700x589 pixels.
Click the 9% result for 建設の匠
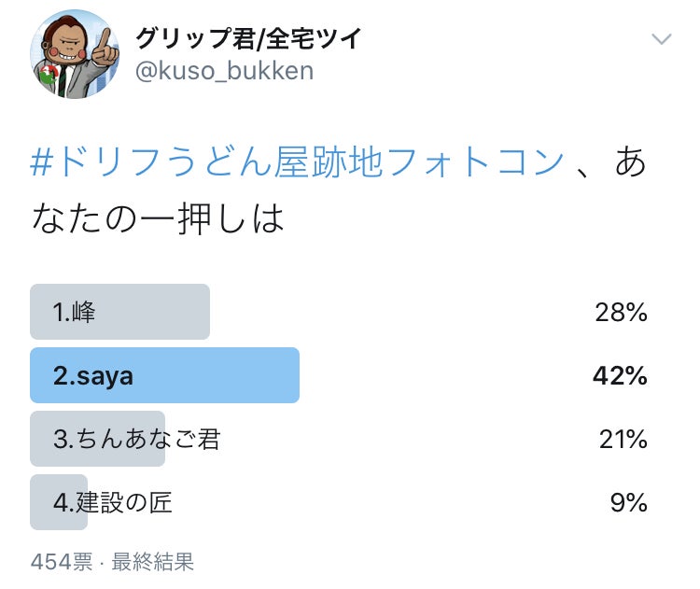click(628, 502)
